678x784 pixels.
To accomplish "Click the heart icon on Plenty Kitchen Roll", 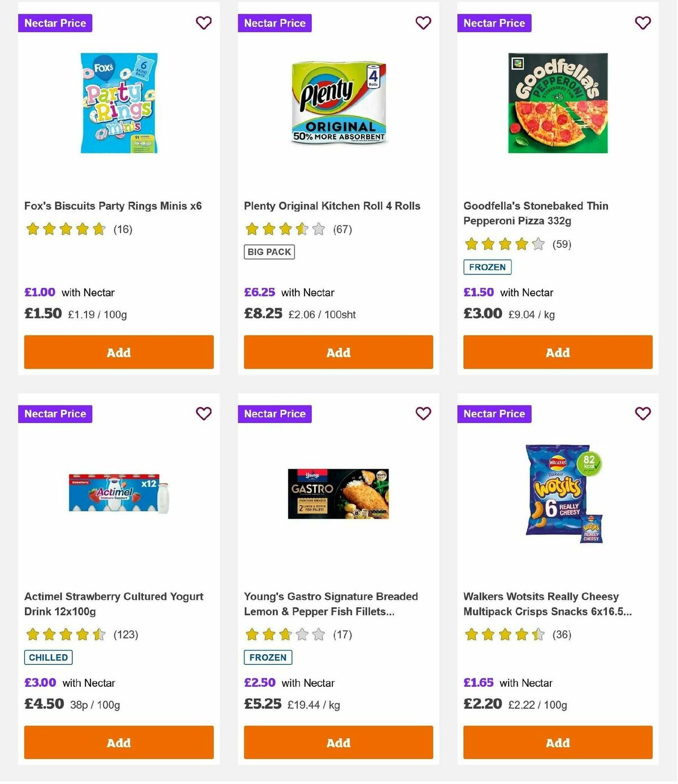I will click(423, 23).
